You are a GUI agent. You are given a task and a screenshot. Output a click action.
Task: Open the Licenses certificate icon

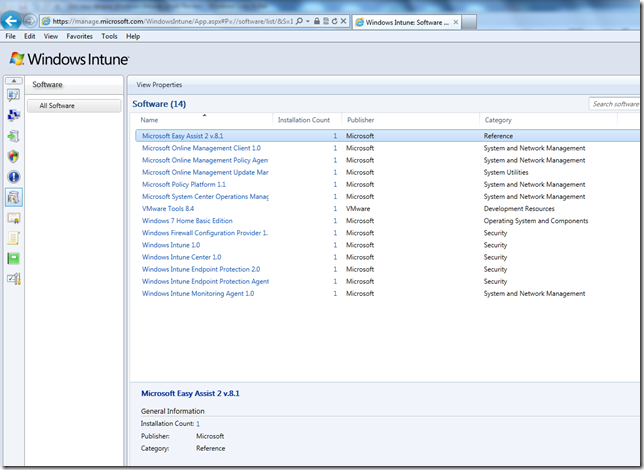click(x=14, y=218)
